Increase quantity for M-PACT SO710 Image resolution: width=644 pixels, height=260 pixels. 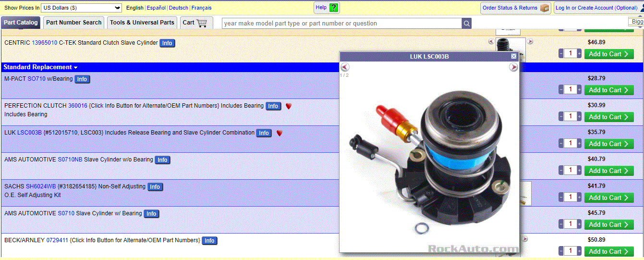coord(579,89)
